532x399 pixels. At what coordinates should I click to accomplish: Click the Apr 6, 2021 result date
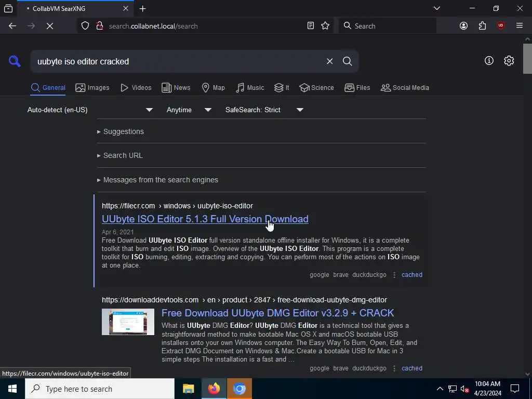click(x=118, y=232)
